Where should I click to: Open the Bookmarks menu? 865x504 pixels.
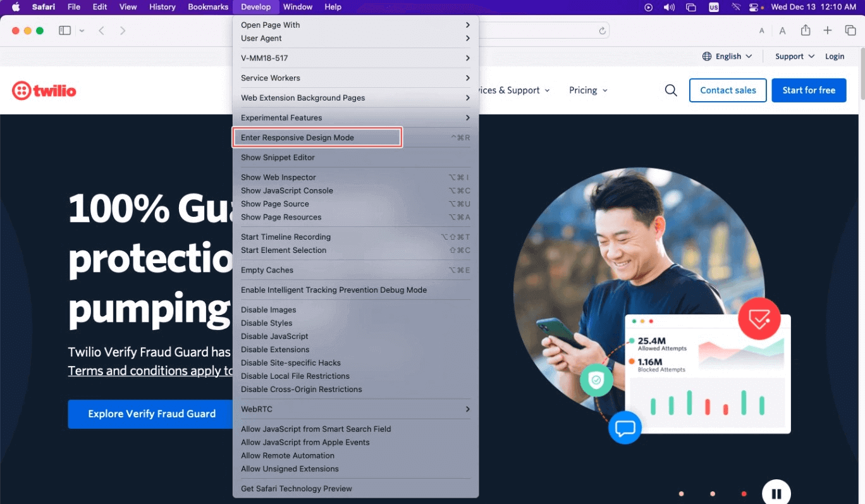pyautogui.click(x=208, y=7)
